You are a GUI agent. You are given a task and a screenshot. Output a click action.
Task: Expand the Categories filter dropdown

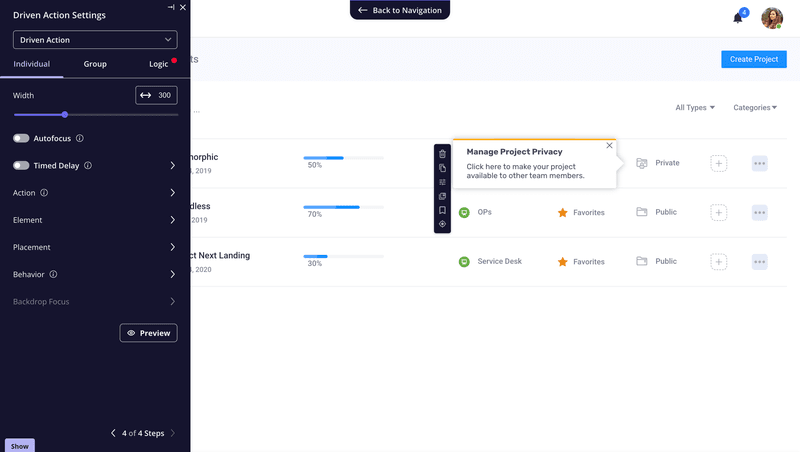click(x=755, y=108)
